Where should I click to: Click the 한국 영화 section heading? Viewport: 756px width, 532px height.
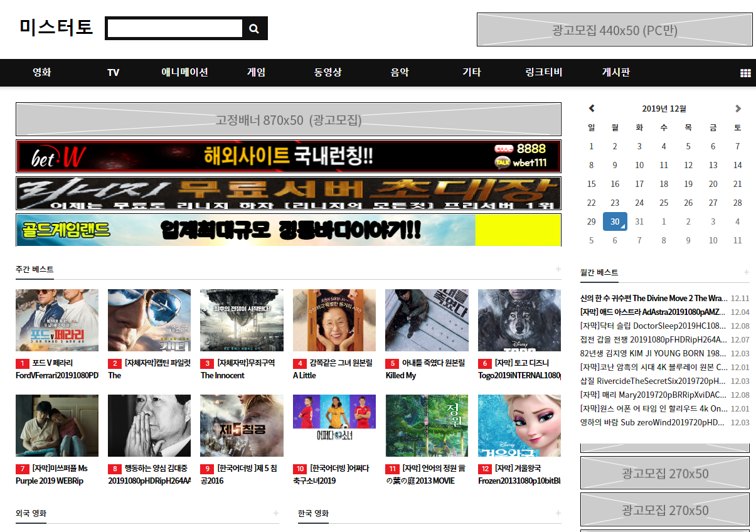[x=313, y=513]
